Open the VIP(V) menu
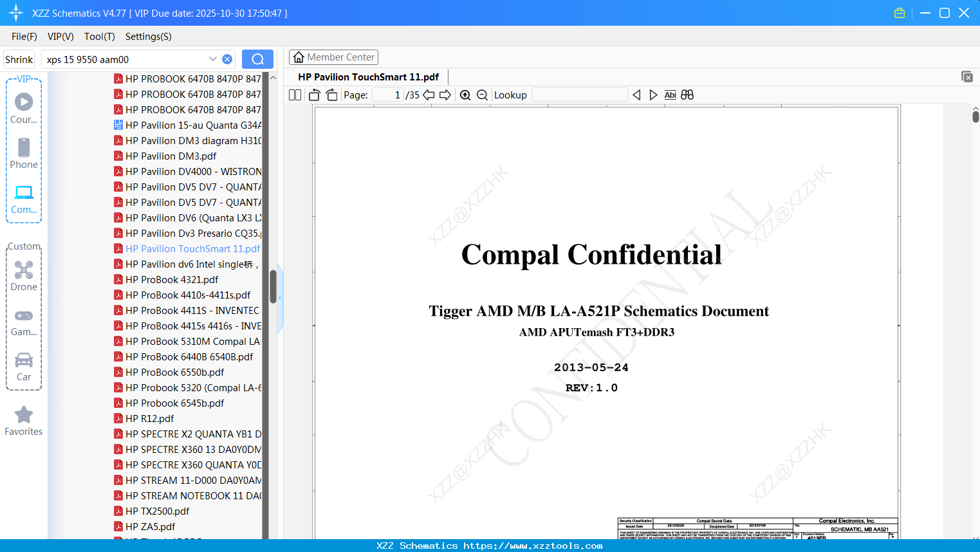Viewport: 980px width, 552px height. click(x=60, y=37)
